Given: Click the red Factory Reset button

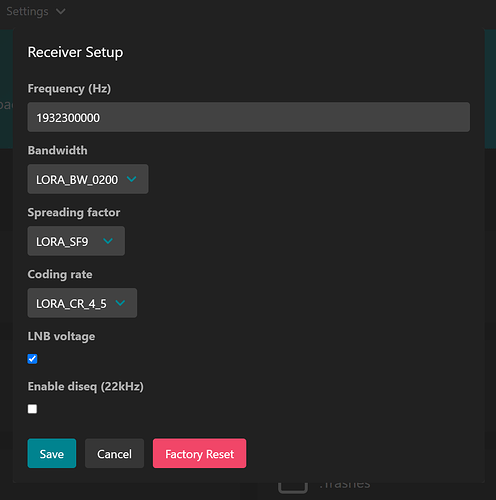Looking at the screenshot, I should click(199, 453).
